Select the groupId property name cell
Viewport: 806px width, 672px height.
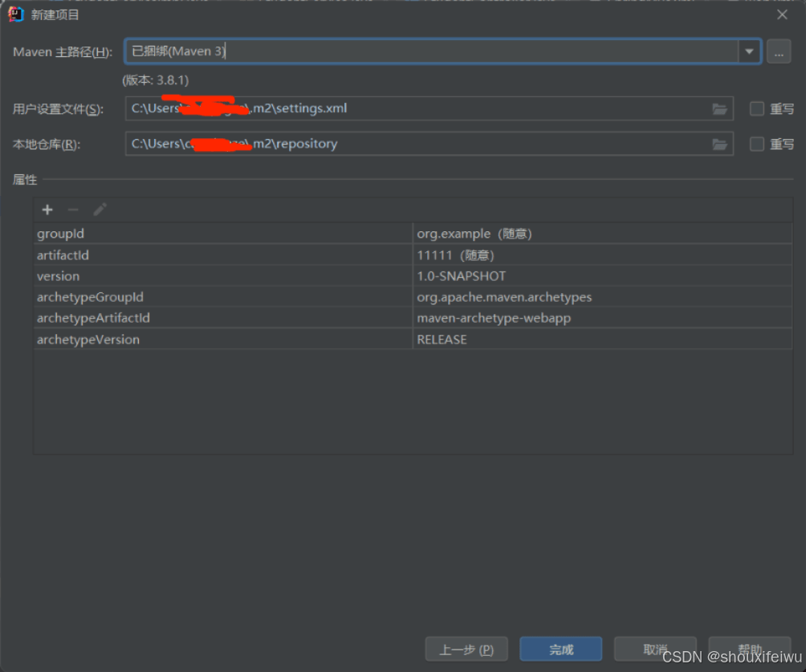click(x=223, y=234)
